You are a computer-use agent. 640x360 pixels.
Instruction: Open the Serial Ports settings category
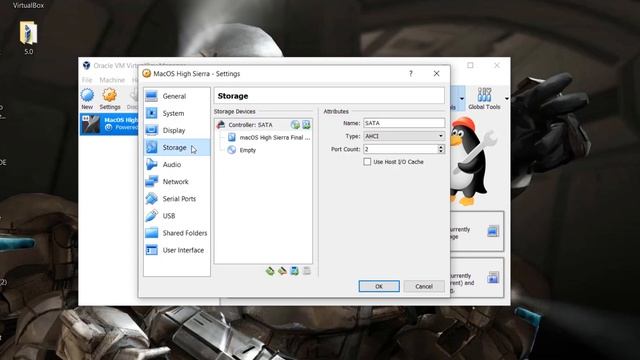(x=176, y=199)
